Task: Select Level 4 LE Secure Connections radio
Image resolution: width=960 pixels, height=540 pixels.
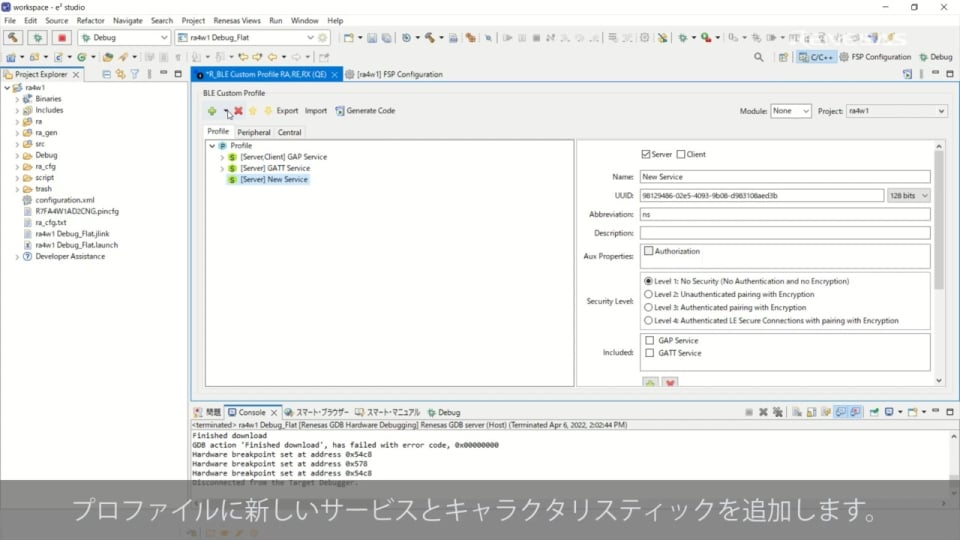Action: 648,320
